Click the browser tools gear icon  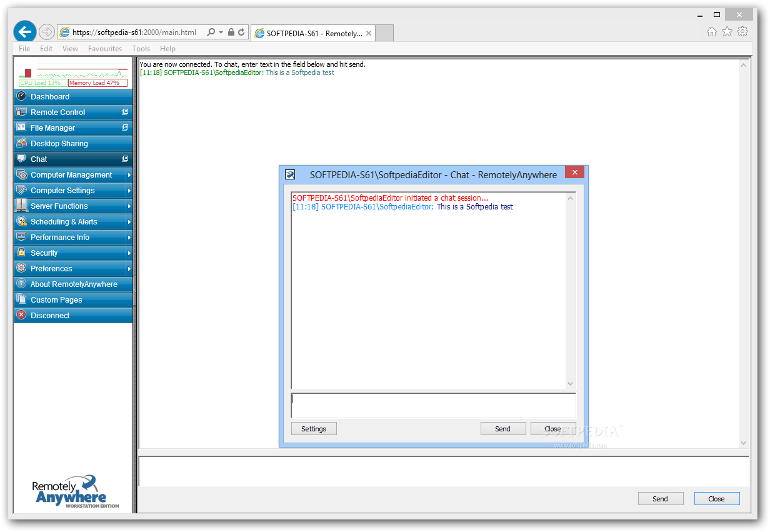tap(742, 32)
